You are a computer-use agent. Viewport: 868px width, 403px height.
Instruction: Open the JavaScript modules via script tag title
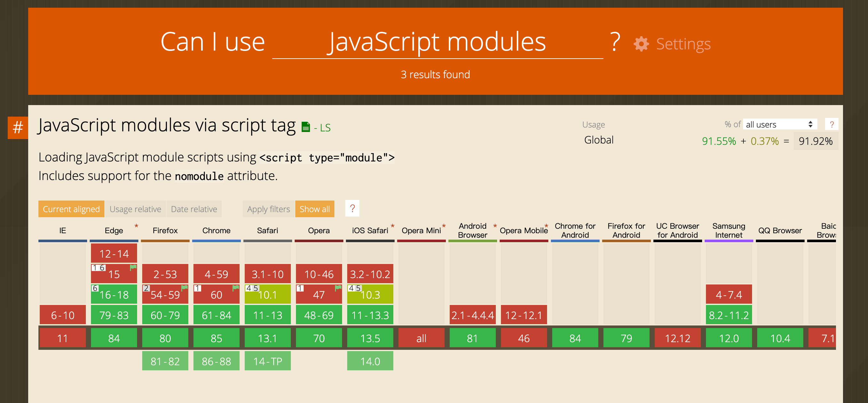(167, 125)
